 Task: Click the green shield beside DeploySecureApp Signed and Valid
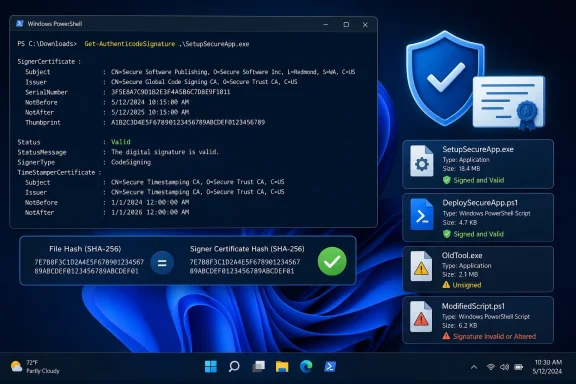(x=447, y=234)
